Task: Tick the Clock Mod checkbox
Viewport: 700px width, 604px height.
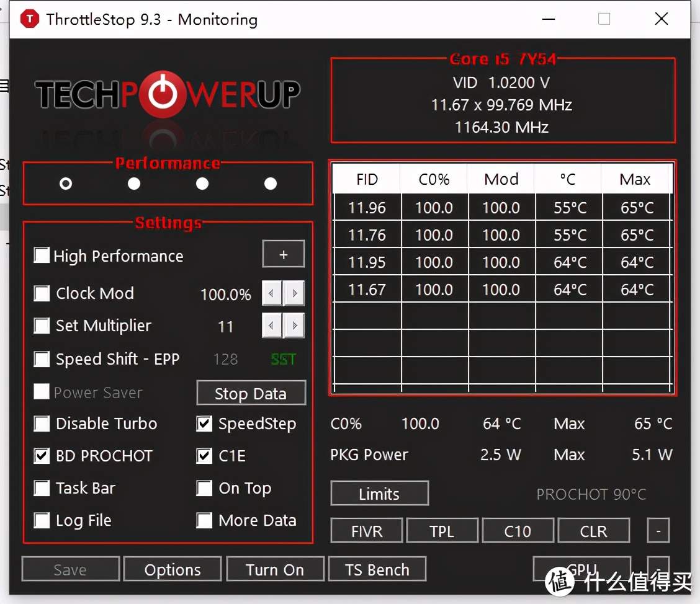Action: click(x=42, y=293)
